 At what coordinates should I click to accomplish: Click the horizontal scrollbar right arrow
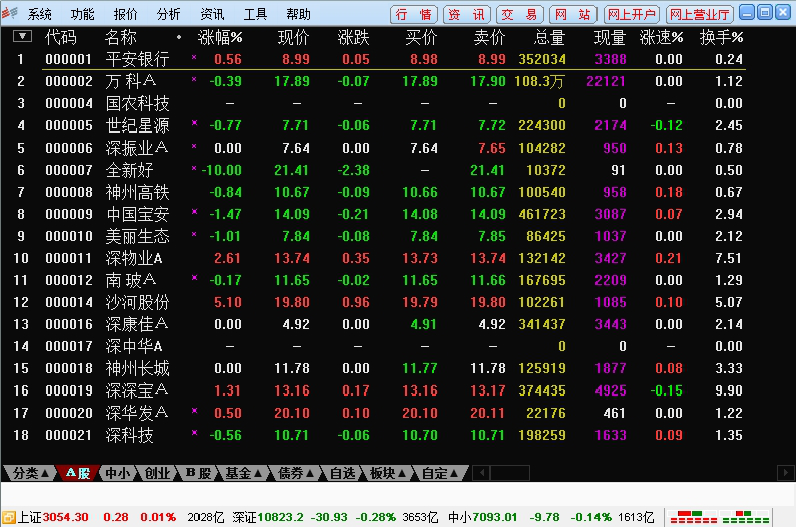[x=786, y=473]
